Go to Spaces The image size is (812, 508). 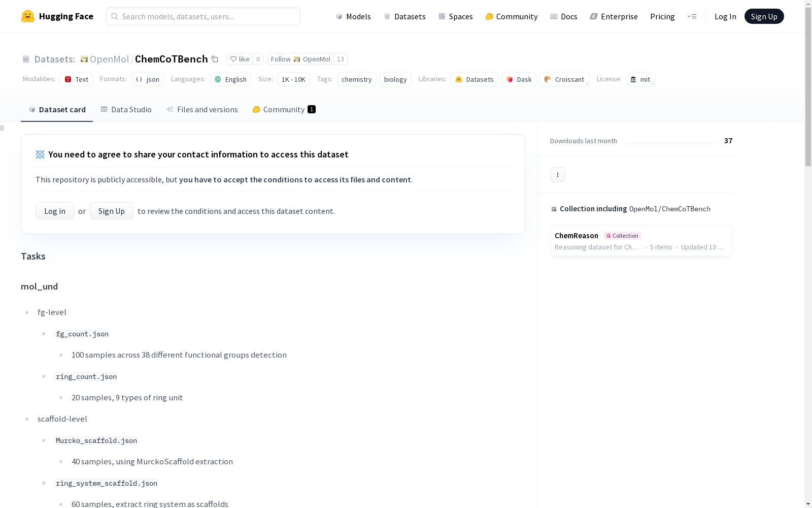(x=456, y=16)
